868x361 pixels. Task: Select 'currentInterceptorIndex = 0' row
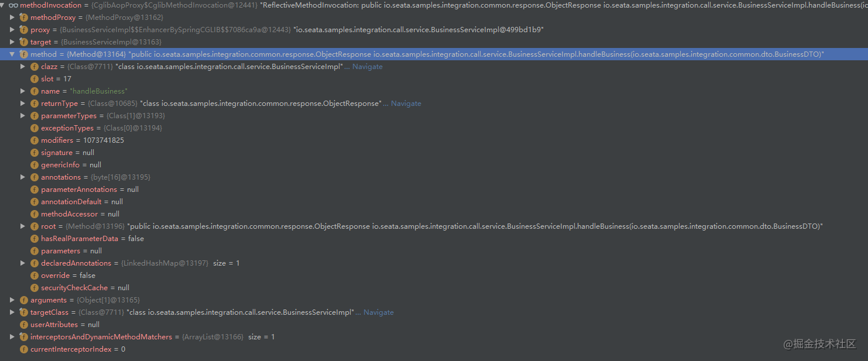pos(434,349)
